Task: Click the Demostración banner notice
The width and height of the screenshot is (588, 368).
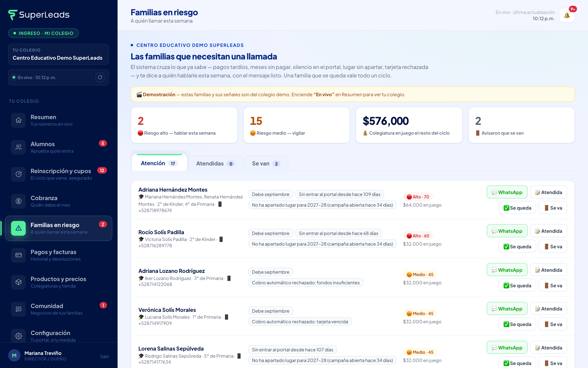Action: tap(353, 94)
